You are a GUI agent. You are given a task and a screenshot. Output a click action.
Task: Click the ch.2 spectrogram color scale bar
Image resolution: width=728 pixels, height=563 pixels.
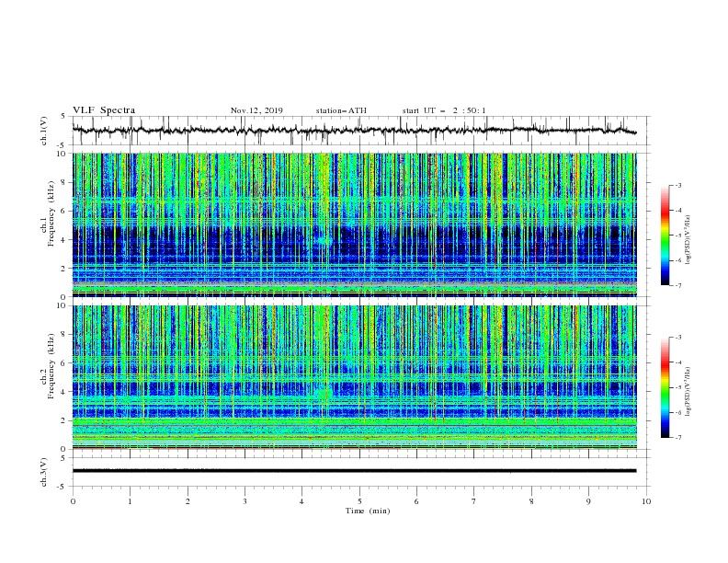tap(665, 387)
